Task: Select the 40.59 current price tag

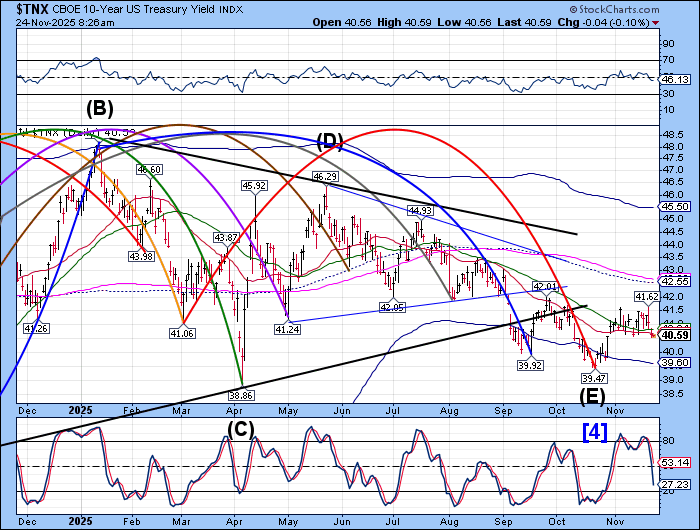Action: click(x=676, y=336)
